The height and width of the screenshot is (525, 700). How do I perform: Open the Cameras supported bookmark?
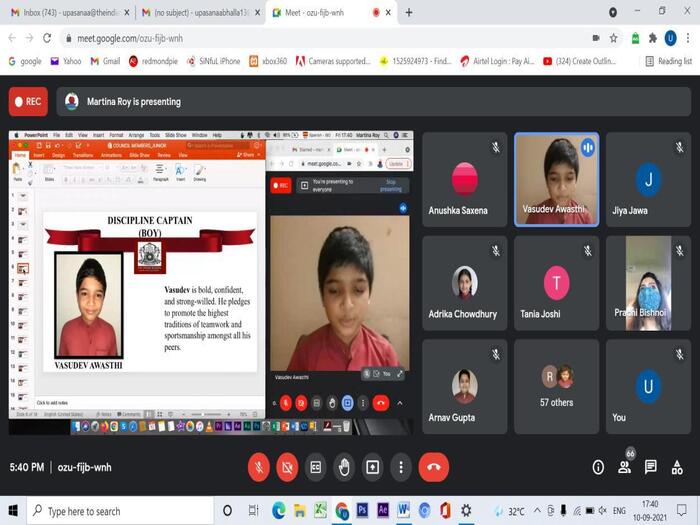(x=333, y=61)
